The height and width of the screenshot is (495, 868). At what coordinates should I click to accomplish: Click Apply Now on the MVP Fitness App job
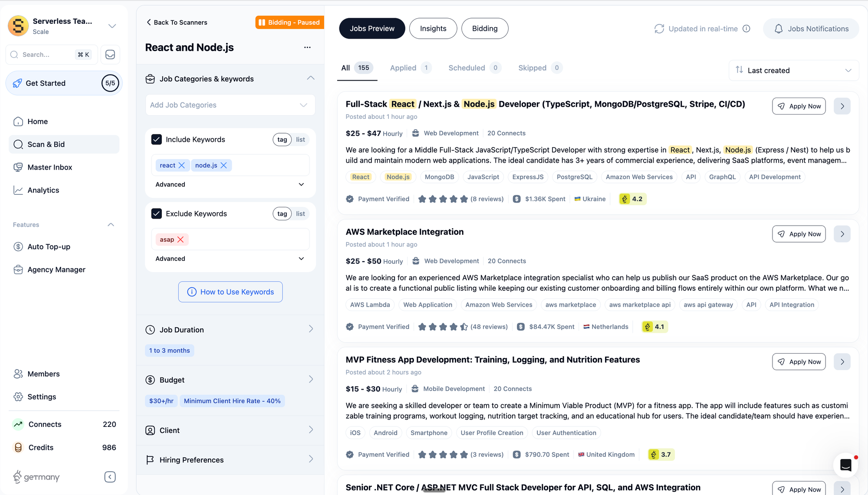tap(799, 362)
